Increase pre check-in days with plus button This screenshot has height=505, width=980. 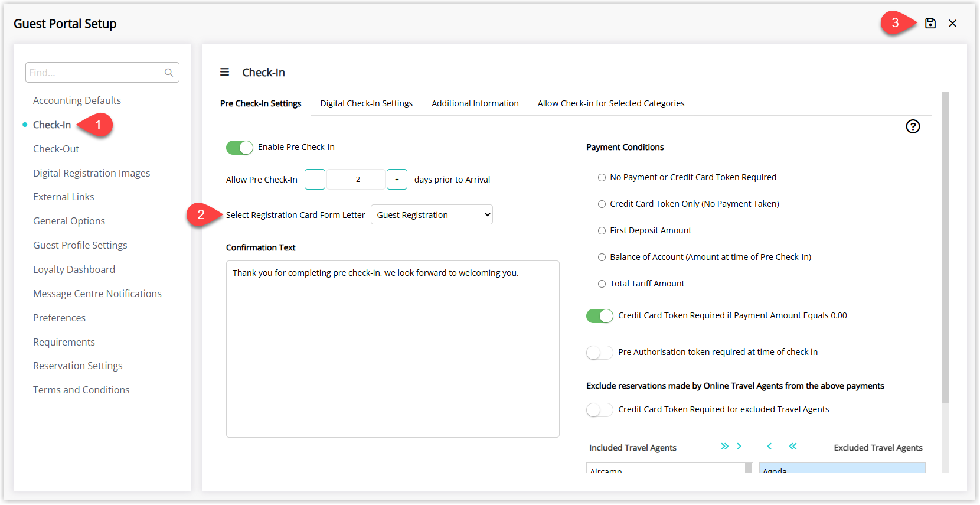click(x=397, y=179)
